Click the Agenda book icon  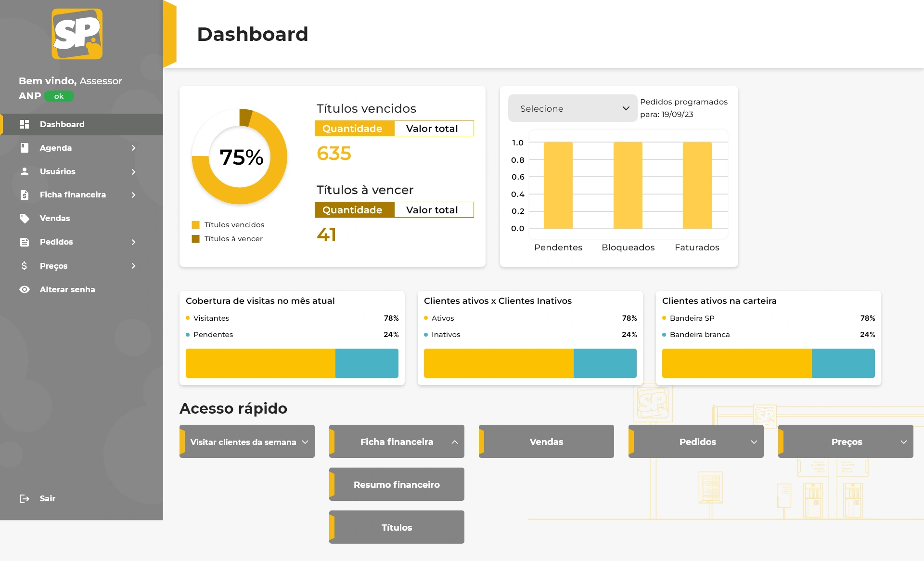25,148
